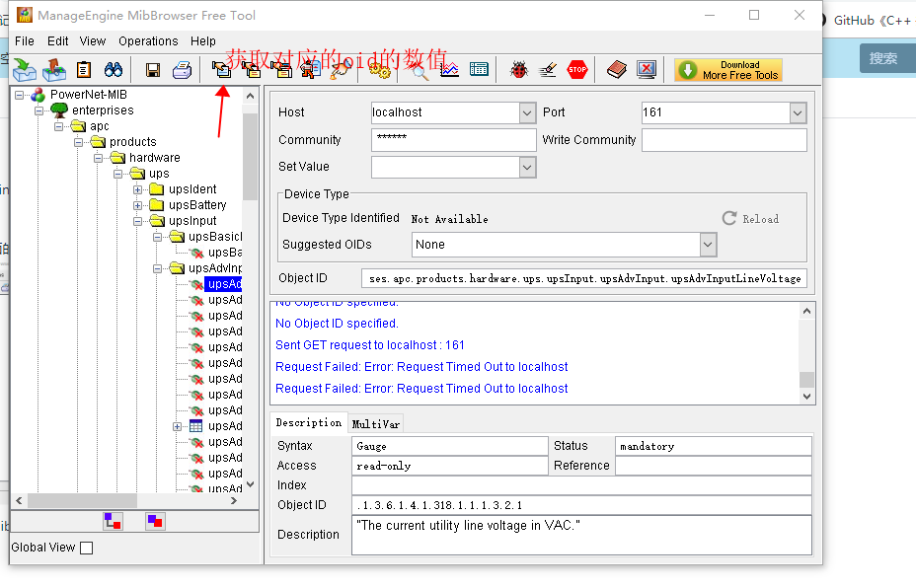Open the Host dropdown arrow

[527, 112]
